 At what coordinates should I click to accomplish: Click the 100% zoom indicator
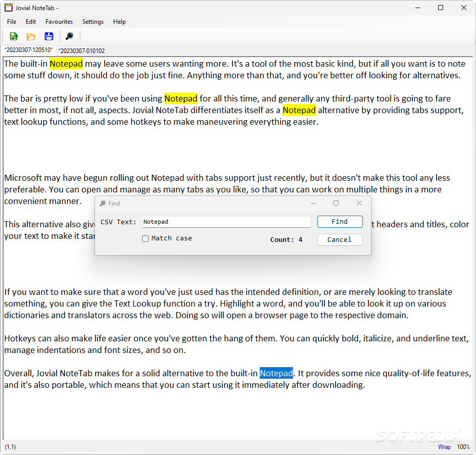[x=463, y=447]
